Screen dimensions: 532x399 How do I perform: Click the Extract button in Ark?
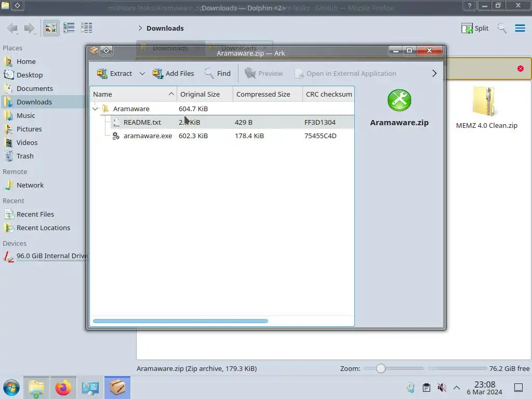tap(115, 73)
